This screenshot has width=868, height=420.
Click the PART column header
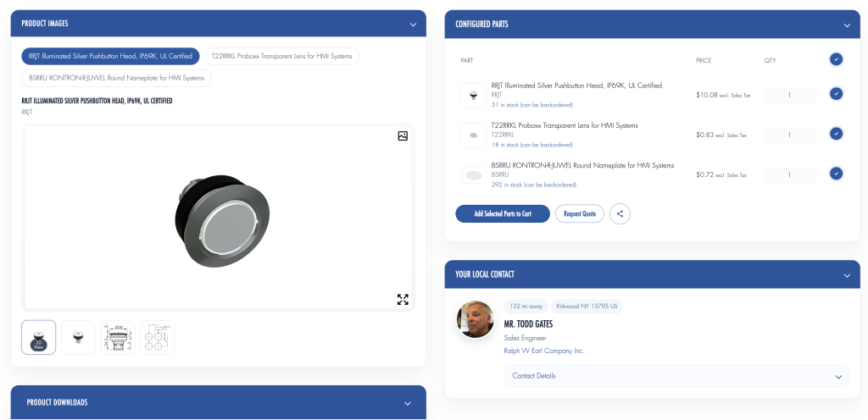tap(467, 60)
